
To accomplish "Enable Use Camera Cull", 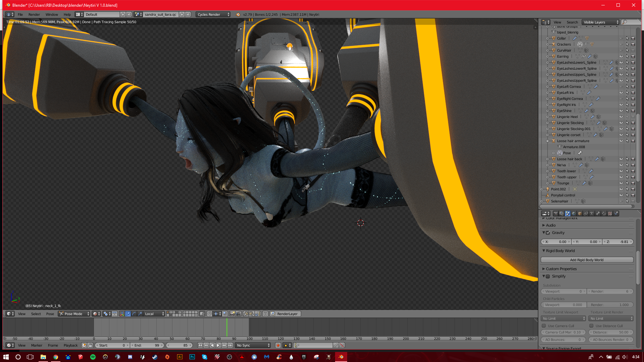I will [x=544, y=326].
